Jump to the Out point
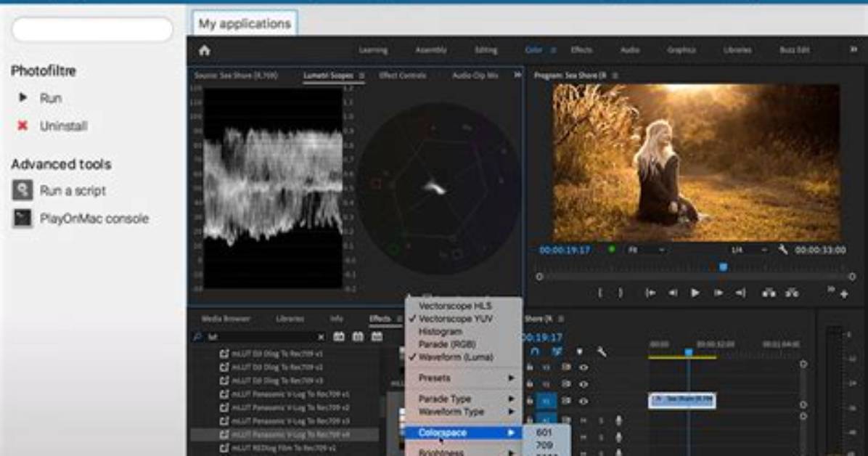 pos(740,293)
